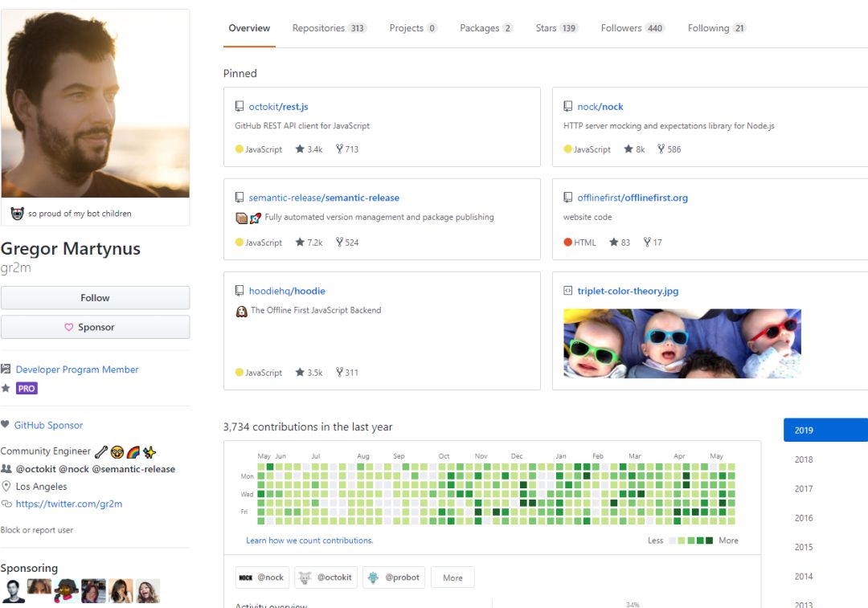868x608 pixels.
Task: Open the Following tab
Action: pyautogui.click(x=717, y=28)
